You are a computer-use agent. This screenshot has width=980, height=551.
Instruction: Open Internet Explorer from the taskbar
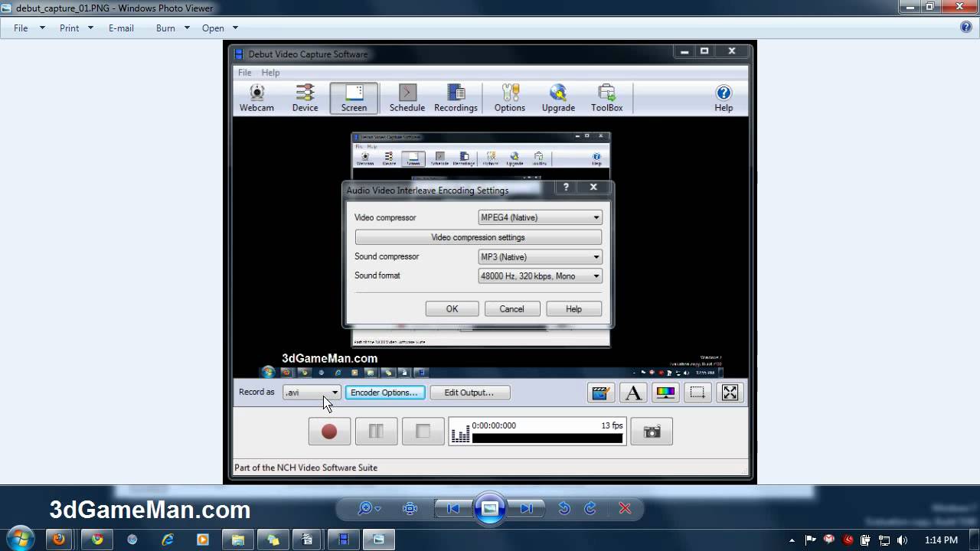168,540
